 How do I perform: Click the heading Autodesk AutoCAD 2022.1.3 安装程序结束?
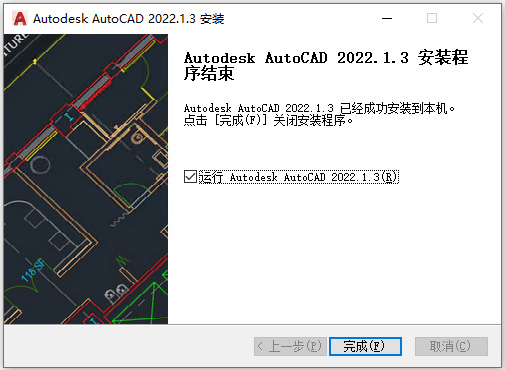click(326, 66)
